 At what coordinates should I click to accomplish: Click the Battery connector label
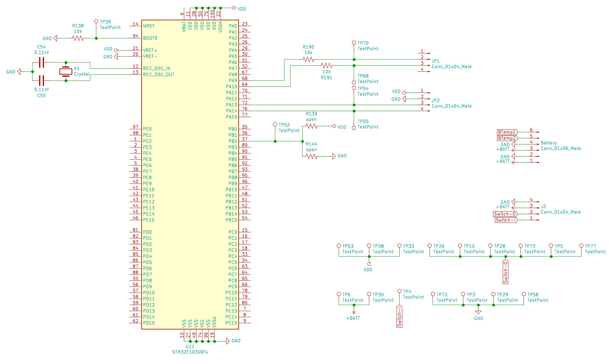(x=549, y=143)
